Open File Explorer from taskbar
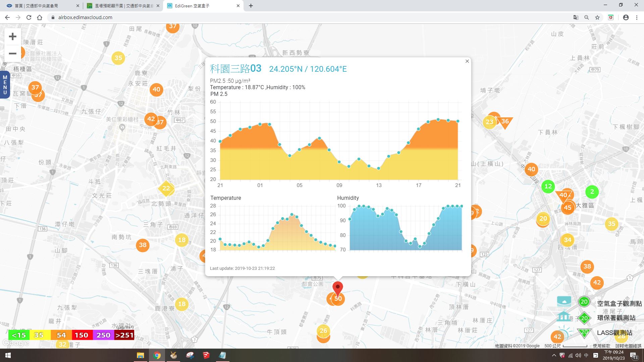The image size is (644, 362). pyautogui.click(x=140, y=355)
